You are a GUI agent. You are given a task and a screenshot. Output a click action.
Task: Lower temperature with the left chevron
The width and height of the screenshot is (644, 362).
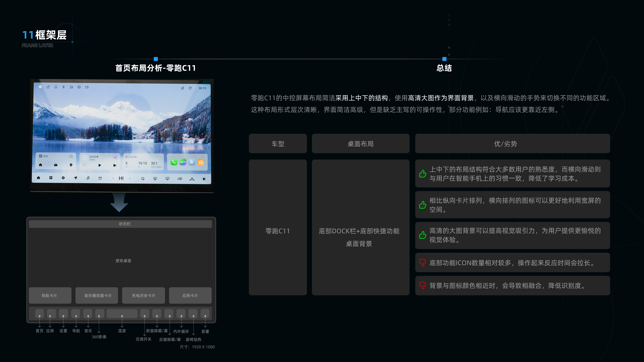click(x=113, y=178)
